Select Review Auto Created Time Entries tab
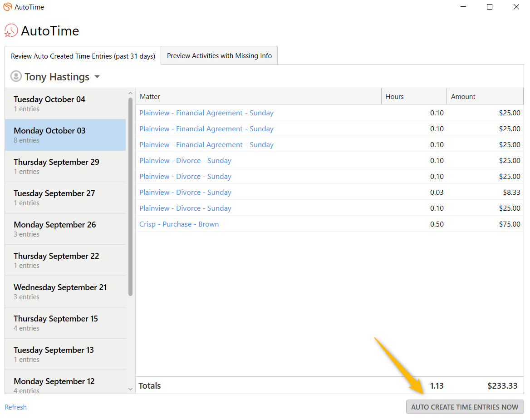 click(x=83, y=56)
